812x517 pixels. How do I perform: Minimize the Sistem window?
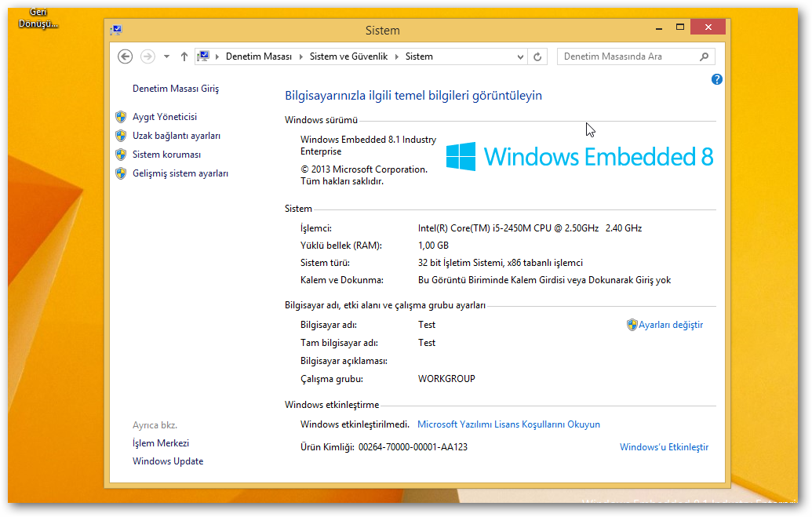coord(659,27)
